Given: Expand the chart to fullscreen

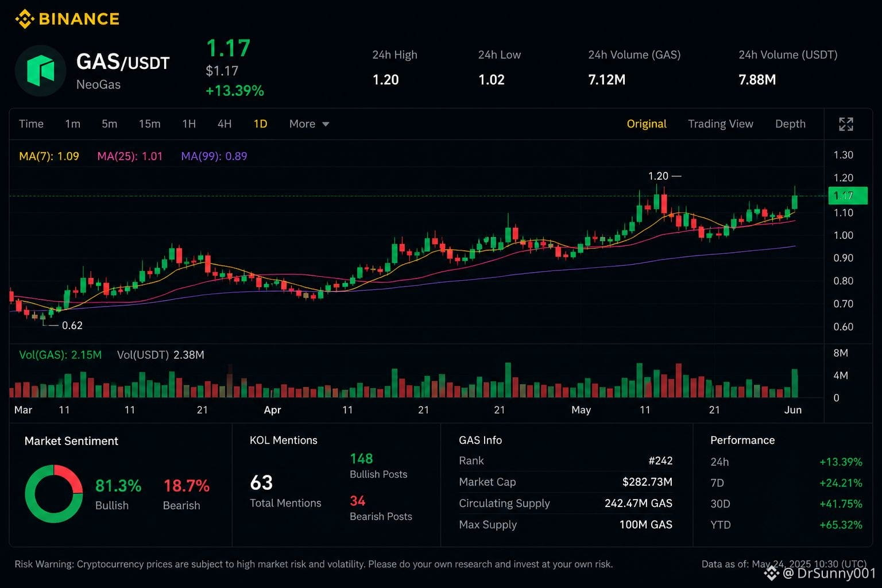Looking at the screenshot, I should (846, 124).
